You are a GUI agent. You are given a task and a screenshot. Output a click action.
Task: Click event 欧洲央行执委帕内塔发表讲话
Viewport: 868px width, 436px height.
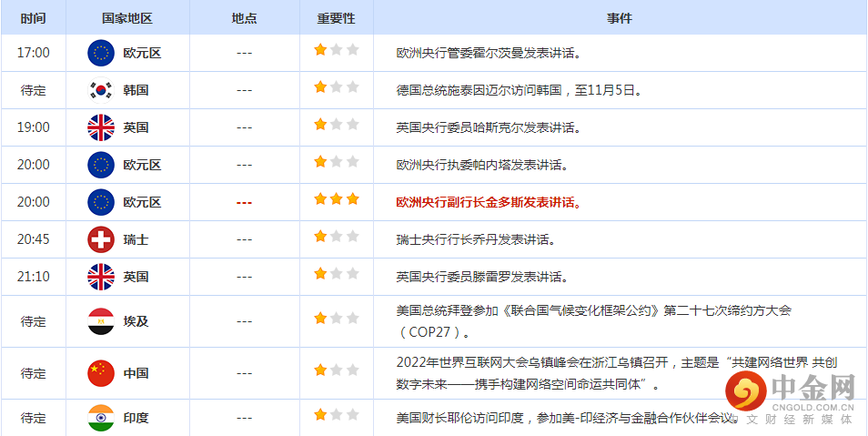pos(482,165)
